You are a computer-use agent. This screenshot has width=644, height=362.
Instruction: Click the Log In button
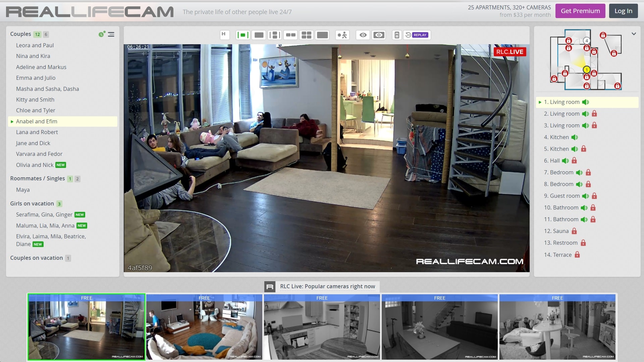coord(623,11)
